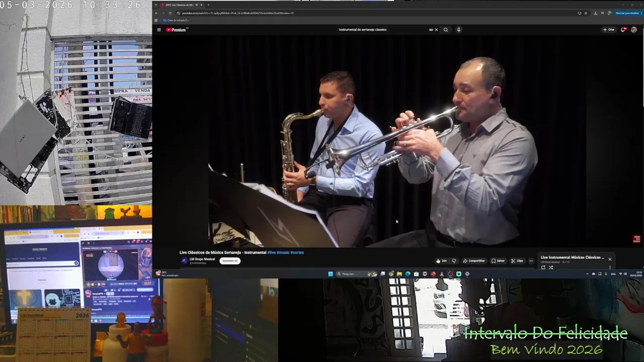
Task: Open the #music hashtag link
Action: [x=283, y=252]
